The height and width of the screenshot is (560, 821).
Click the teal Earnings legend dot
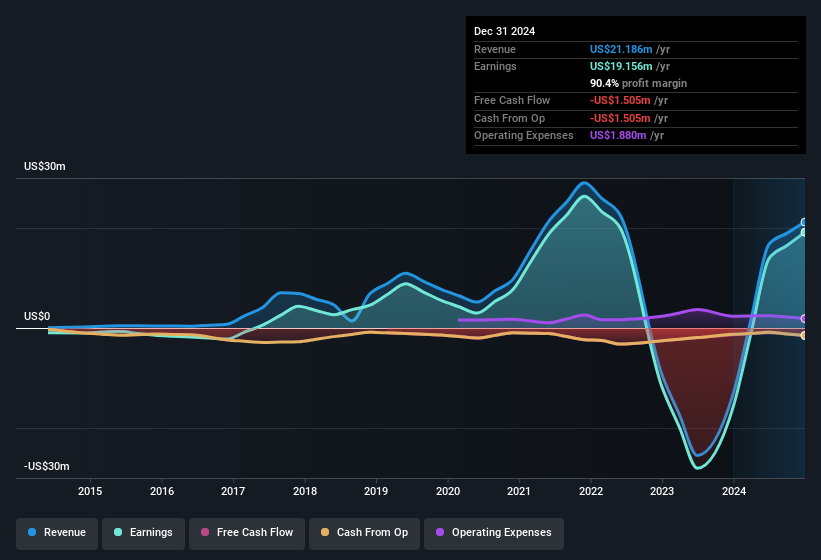point(118,532)
